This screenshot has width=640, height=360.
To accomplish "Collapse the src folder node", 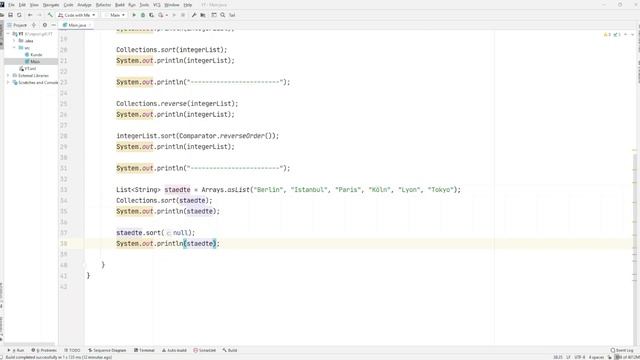I will point(14,48).
